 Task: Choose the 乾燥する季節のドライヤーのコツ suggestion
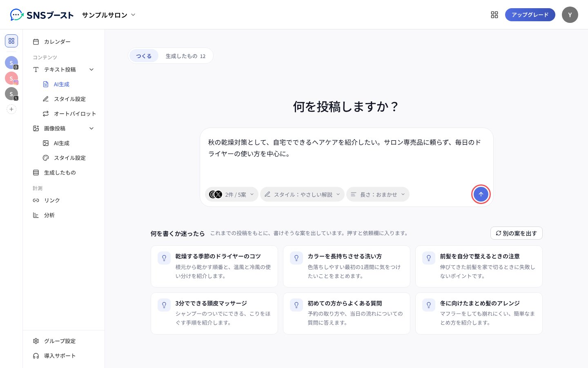tap(214, 266)
